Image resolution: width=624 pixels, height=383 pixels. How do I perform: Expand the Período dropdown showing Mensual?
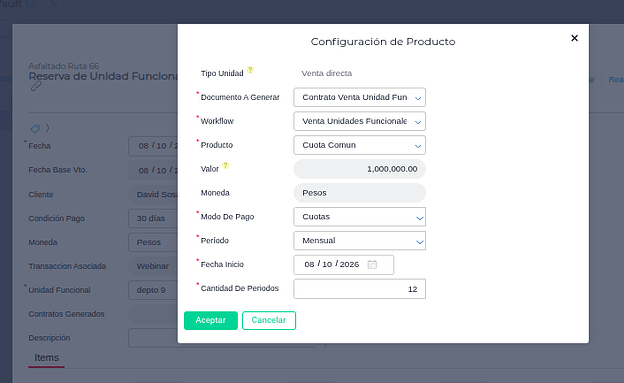359,240
